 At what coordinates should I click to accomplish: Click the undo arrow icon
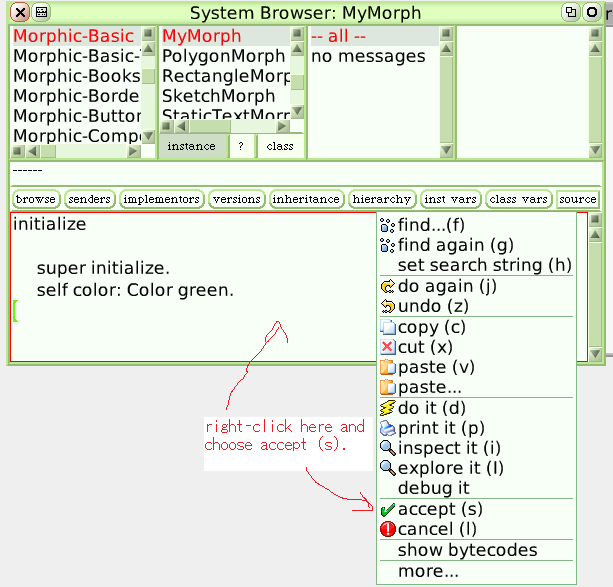[388, 306]
